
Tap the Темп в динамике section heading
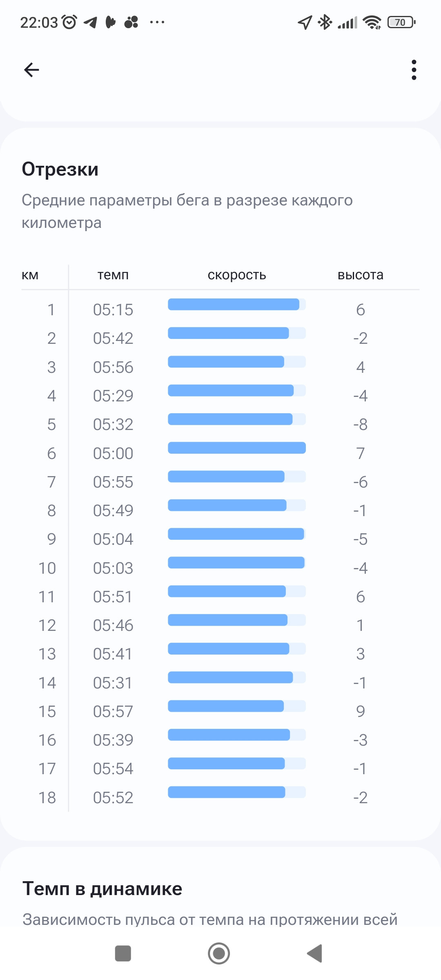[x=102, y=889]
